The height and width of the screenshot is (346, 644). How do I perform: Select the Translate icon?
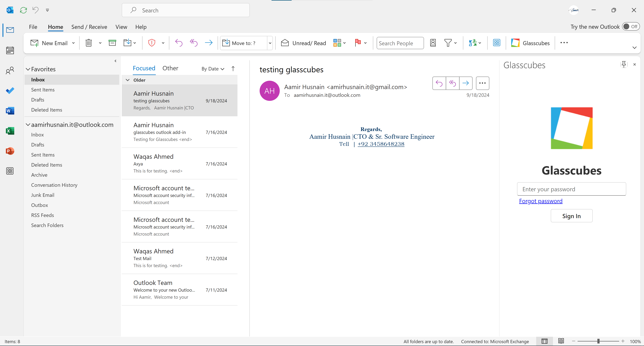click(473, 43)
